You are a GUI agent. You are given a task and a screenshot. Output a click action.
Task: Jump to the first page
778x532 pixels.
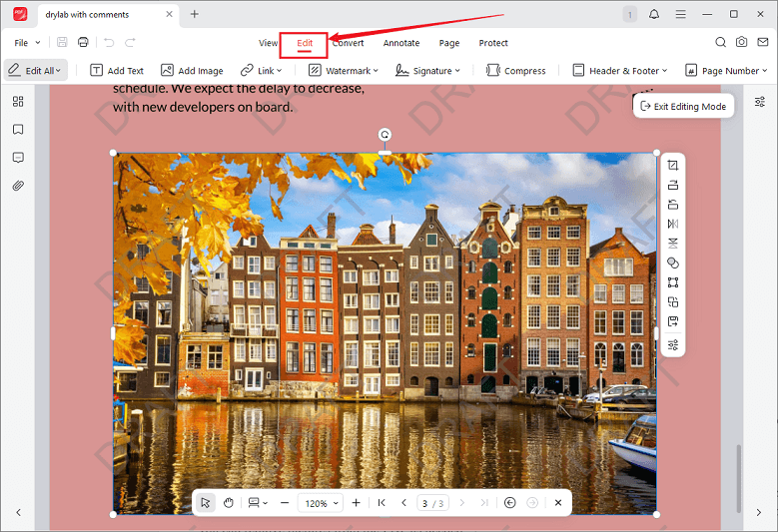point(382,503)
